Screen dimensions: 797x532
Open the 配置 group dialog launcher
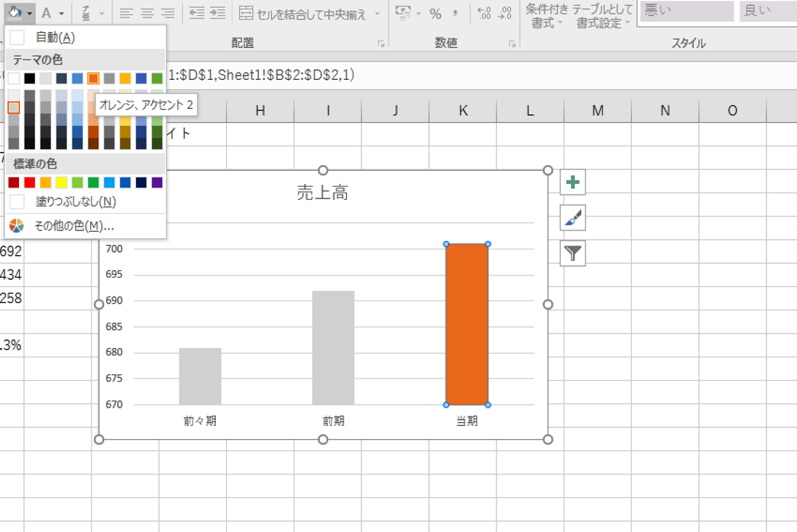click(x=381, y=44)
